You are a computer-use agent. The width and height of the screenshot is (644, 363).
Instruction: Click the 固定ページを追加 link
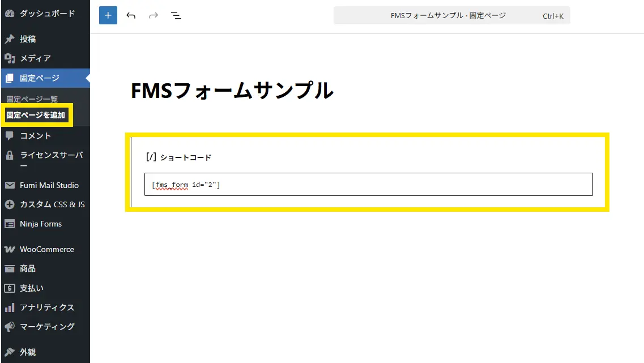36,116
